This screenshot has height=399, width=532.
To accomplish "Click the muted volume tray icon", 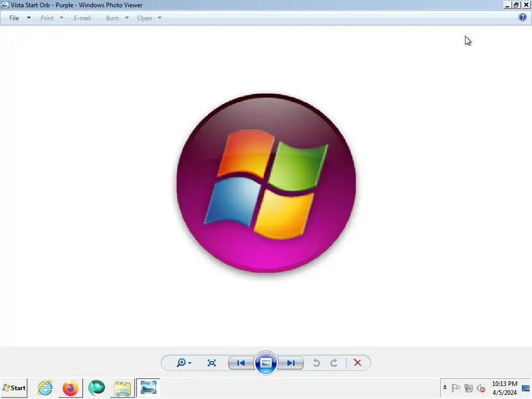I will click(481, 388).
